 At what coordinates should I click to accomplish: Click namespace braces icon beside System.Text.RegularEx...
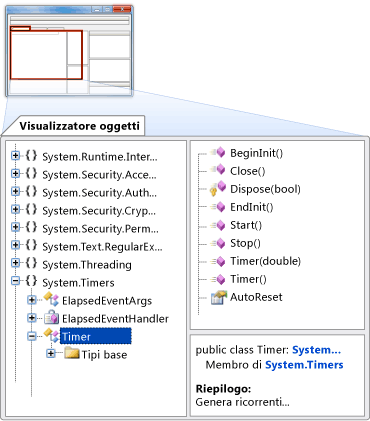(31, 246)
